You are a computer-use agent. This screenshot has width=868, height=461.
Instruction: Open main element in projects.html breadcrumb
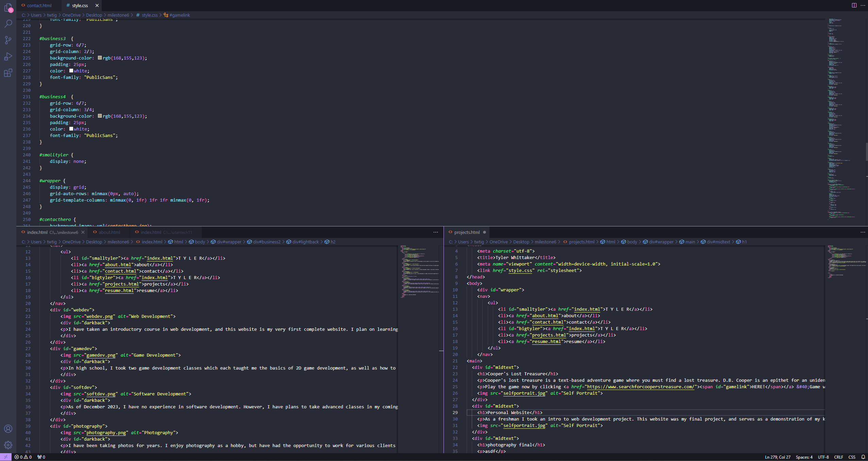687,242
